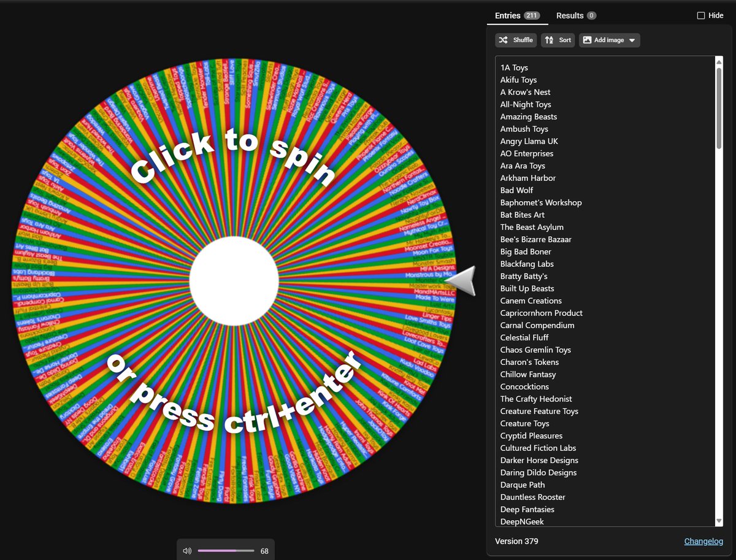Open the Add image dropdown arrow

tap(632, 40)
